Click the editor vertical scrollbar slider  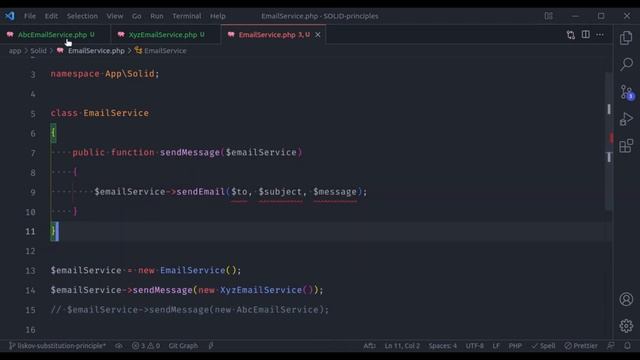point(609,141)
